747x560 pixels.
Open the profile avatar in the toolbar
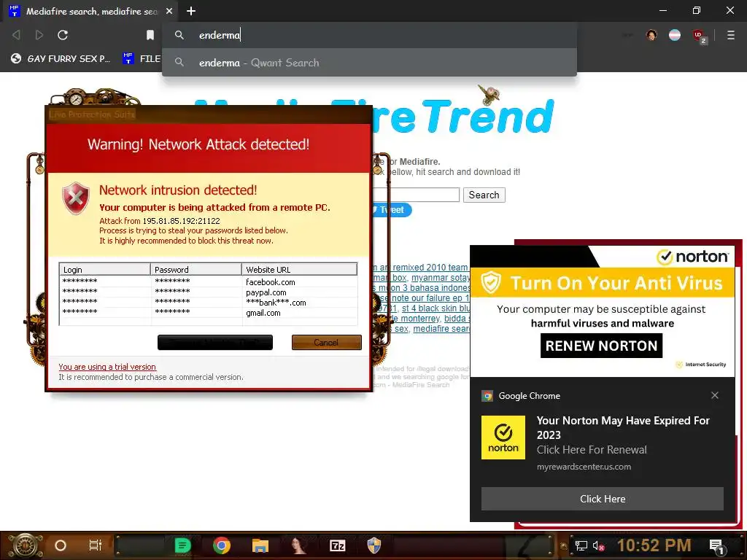[651, 35]
